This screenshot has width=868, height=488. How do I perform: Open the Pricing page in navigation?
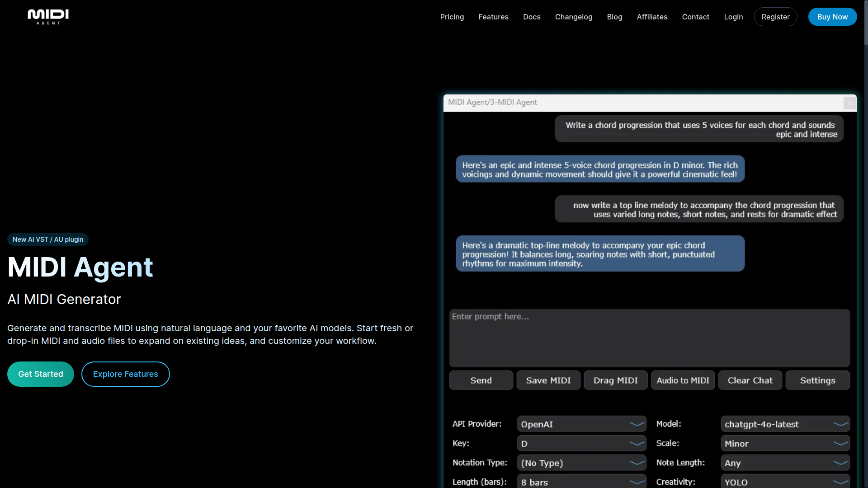(452, 17)
